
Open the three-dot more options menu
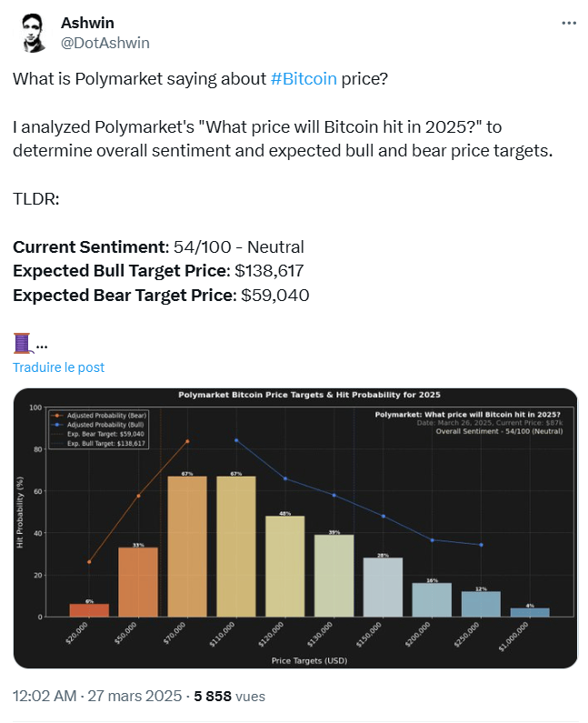click(x=568, y=22)
